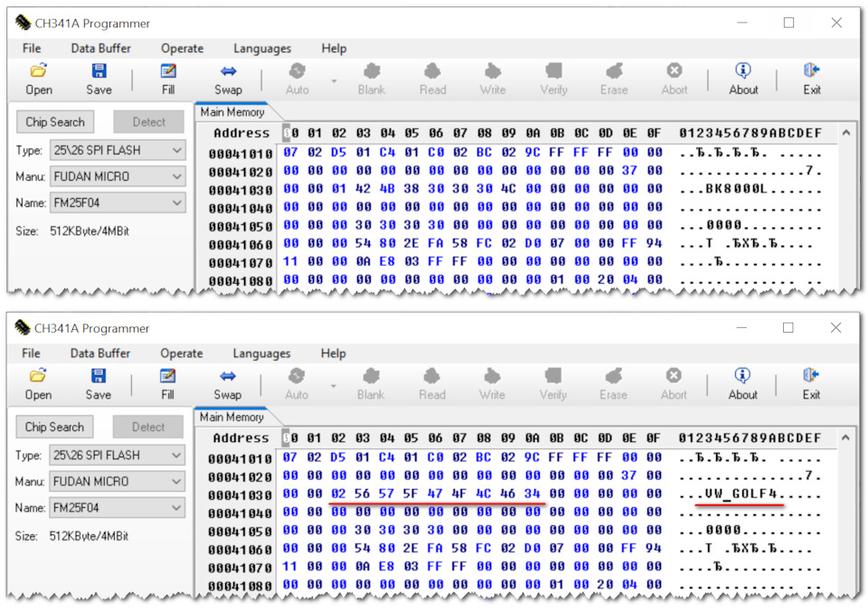
Task: Click Detect button in top window
Action: click(x=149, y=122)
